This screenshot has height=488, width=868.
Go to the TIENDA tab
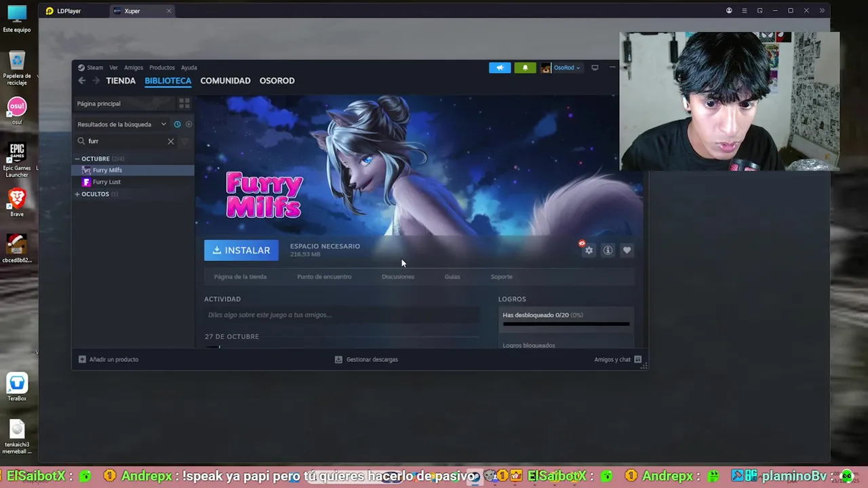pyautogui.click(x=121, y=81)
